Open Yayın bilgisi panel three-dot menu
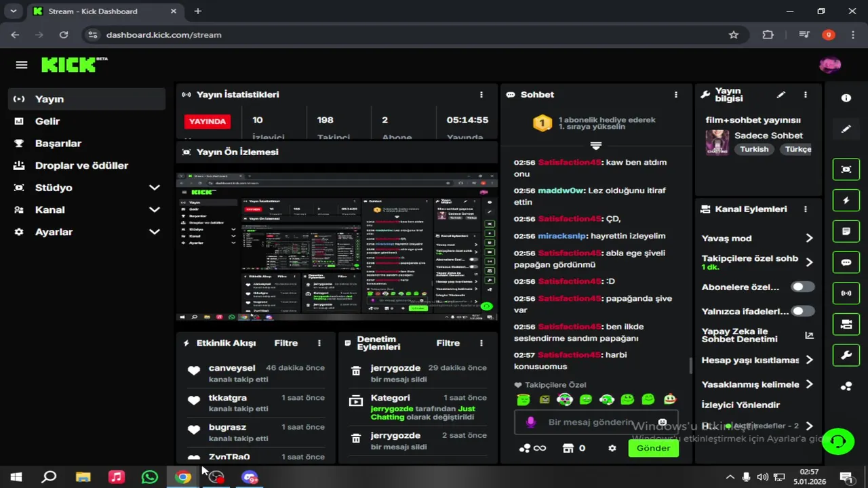868x488 pixels. [805, 95]
